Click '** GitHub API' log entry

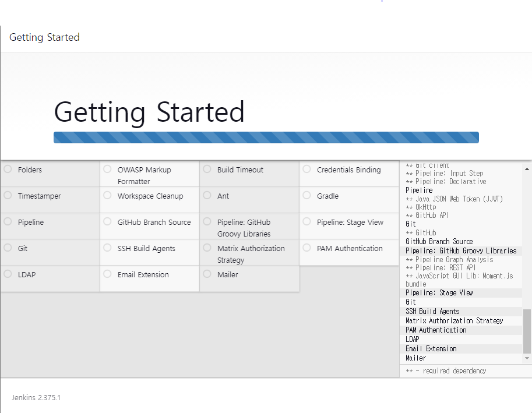click(x=427, y=215)
